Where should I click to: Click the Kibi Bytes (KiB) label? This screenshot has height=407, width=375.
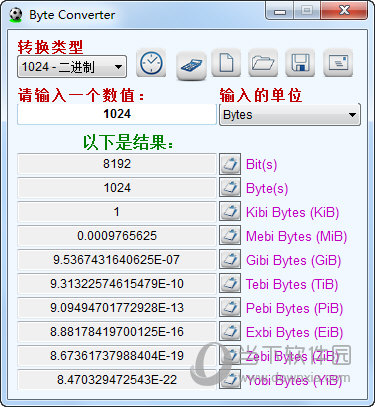click(292, 213)
